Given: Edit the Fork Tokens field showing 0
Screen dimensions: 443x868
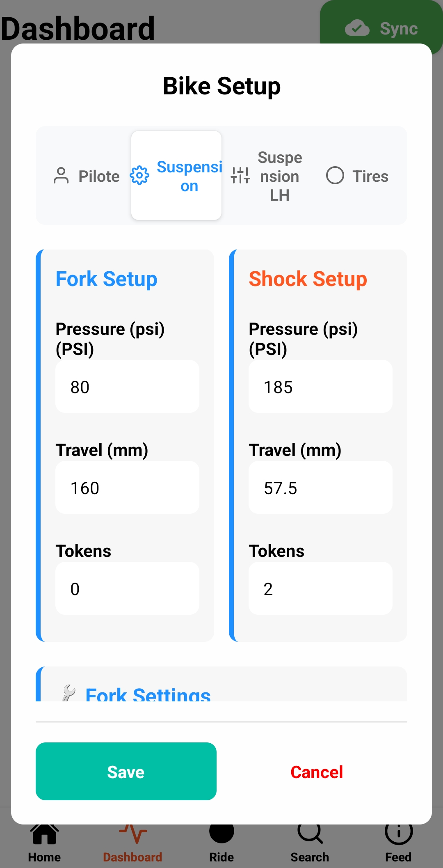Looking at the screenshot, I should tap(127, 589).
